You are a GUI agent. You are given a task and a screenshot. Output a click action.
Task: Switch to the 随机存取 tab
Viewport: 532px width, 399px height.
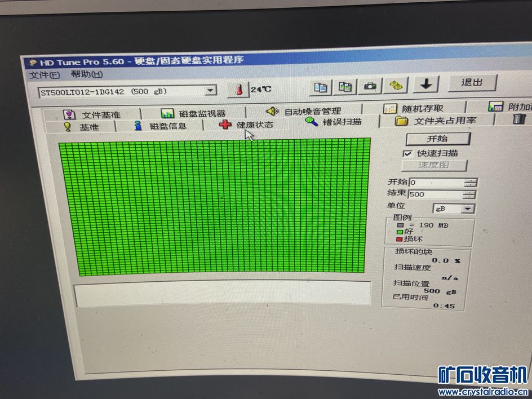[x=413, y=108]
